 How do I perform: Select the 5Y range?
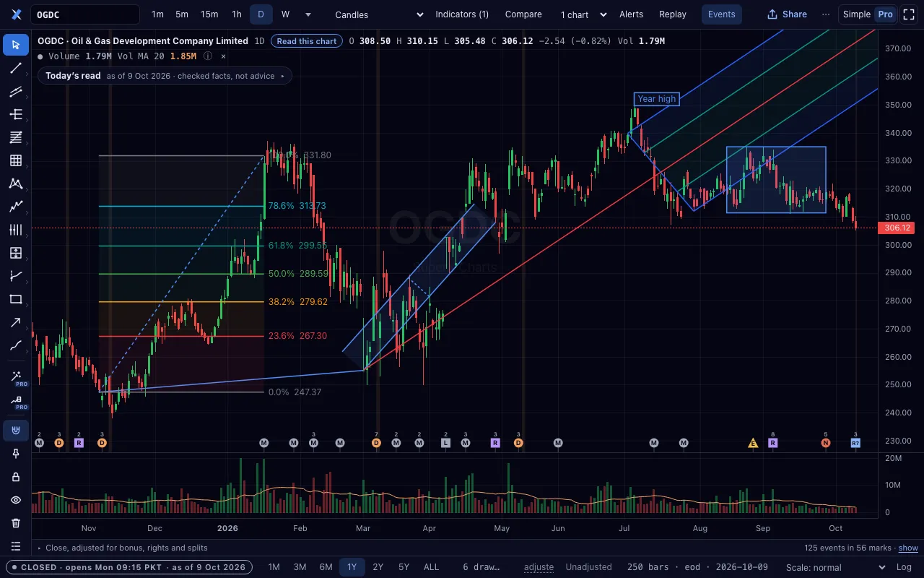404,567
